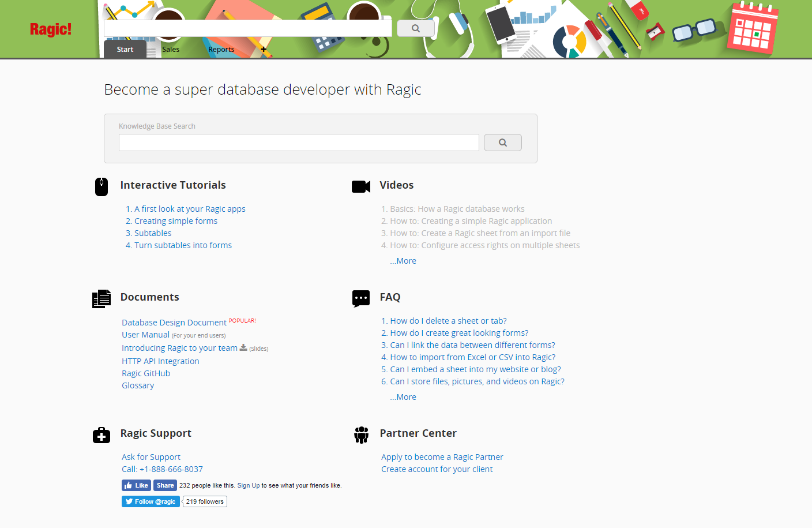Switch to the Reports tab

tap(221, 50)
